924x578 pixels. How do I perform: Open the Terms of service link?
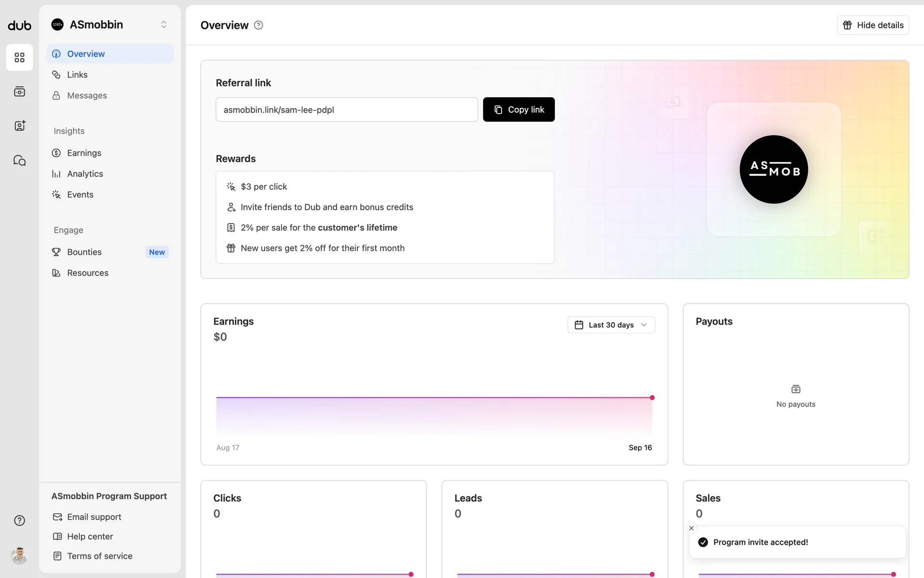[100, 556]
